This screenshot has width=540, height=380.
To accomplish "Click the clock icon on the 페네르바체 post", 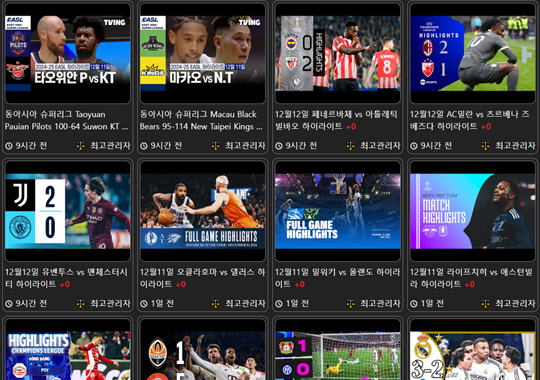I will click(279, 146).
